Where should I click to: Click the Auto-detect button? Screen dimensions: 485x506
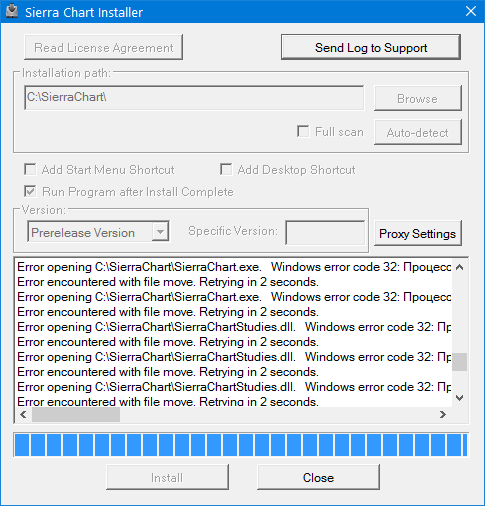(x=418, y=132)
